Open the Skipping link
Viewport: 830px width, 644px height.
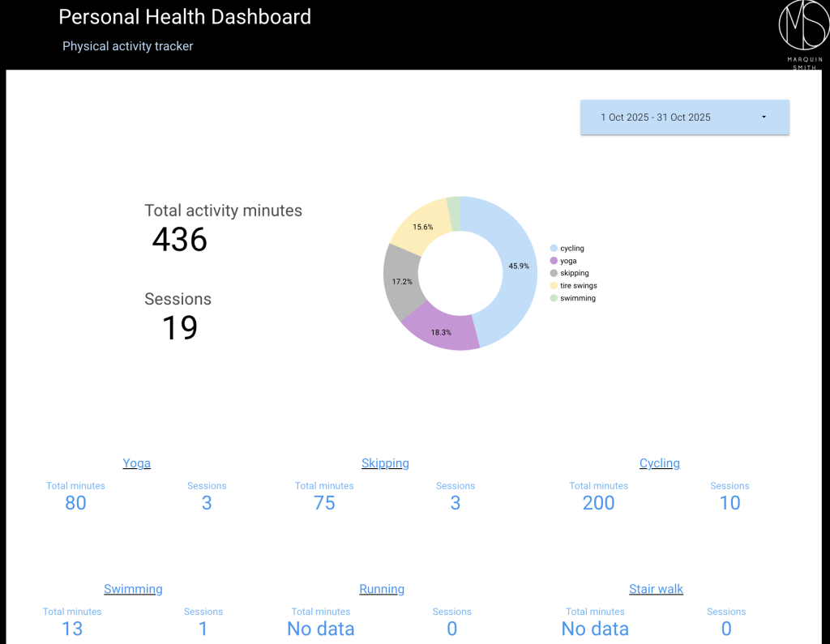click(385, 463)
